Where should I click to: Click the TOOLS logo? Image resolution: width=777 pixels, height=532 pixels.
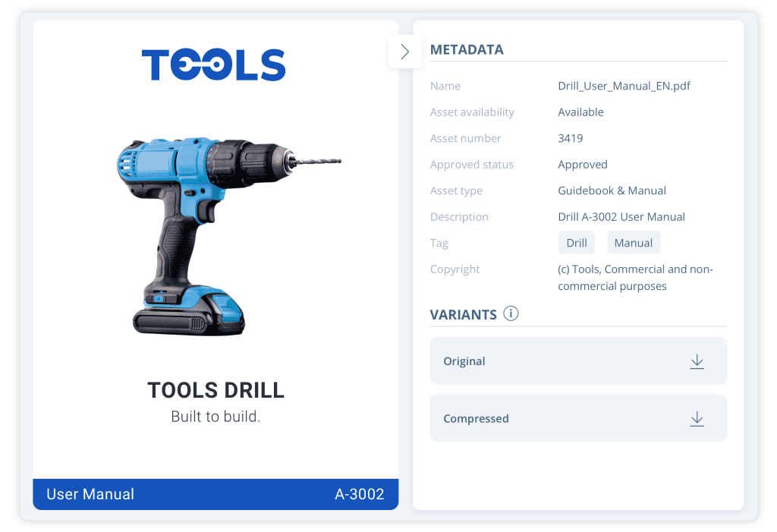tap(213, 65)
